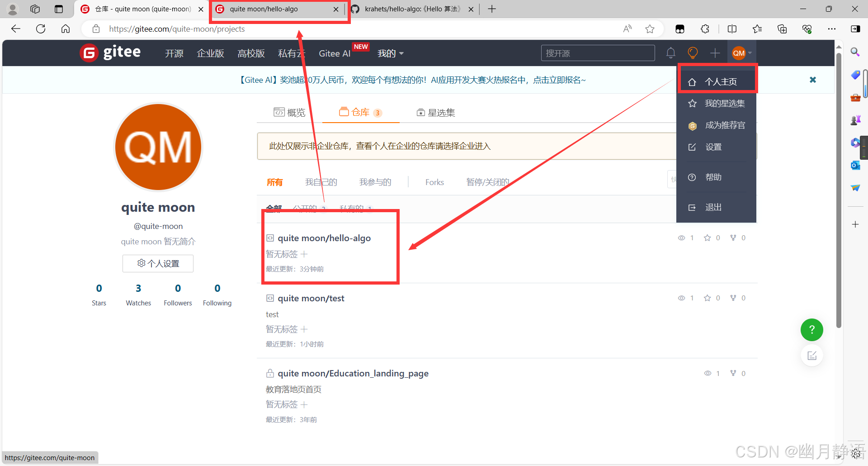Toggle split screen view icon
Screen dimensions: 868x466
[732, 29]
